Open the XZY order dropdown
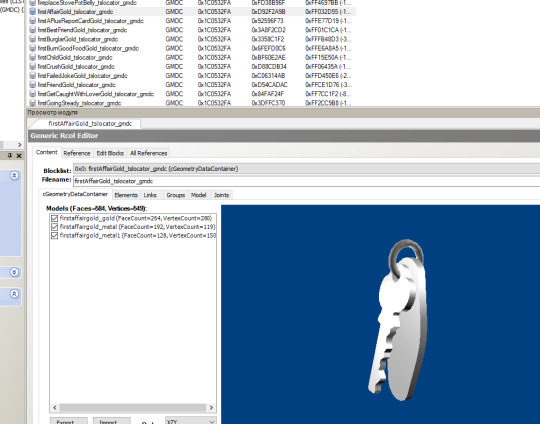Screen dimensions: 540x424 (191, 421)
